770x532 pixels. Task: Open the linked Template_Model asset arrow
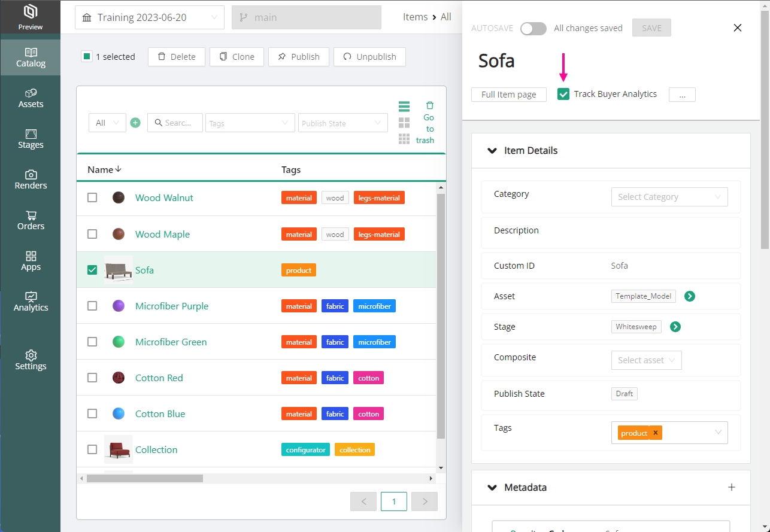690,296
